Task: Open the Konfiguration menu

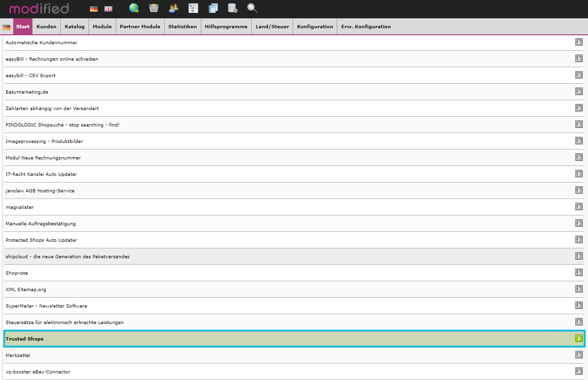Action: pos(315,27)
